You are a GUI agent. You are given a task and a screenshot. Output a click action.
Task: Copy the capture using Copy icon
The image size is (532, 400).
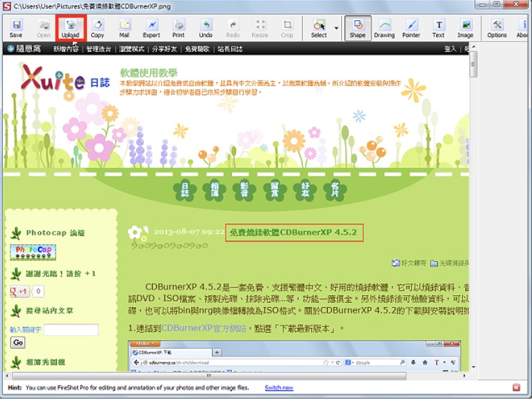[x=97, y=28]
